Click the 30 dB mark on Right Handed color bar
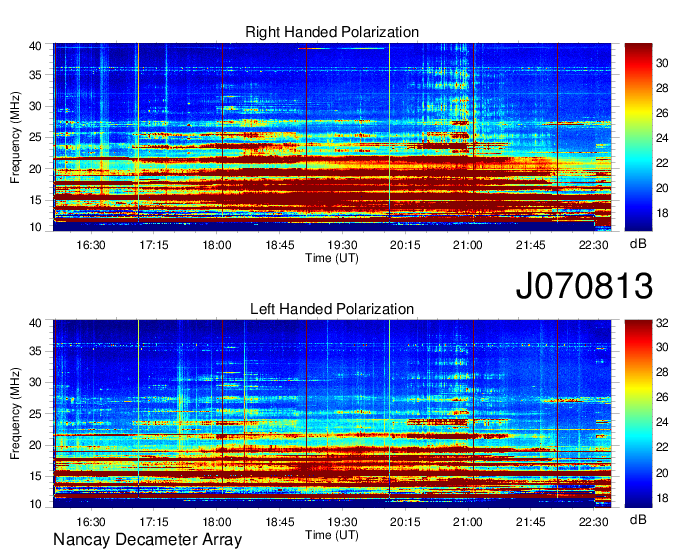 pos(662,63)
